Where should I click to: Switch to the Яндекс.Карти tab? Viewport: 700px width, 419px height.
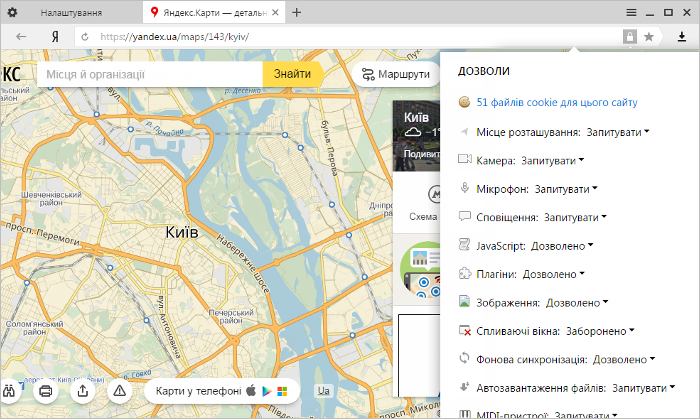coord(215,13)
